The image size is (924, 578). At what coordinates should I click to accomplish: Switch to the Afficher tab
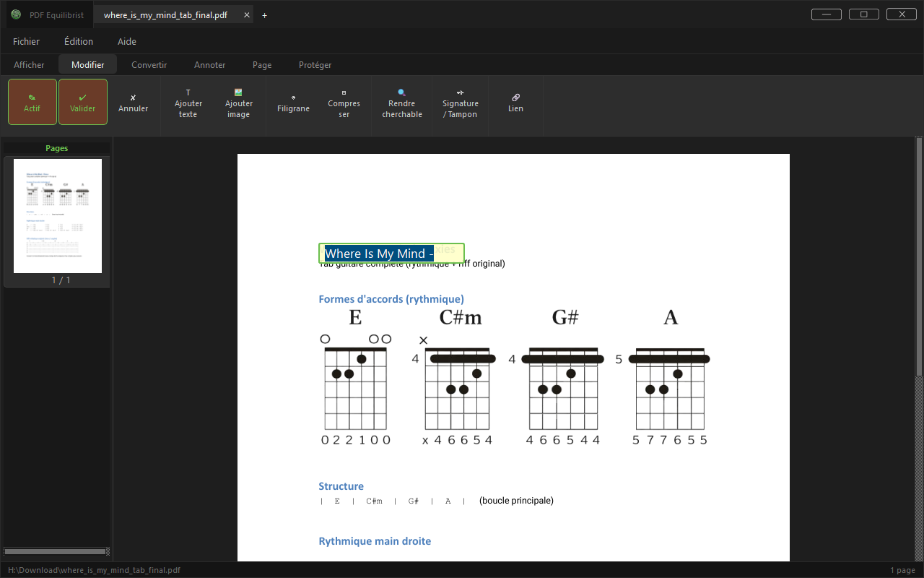30,65
